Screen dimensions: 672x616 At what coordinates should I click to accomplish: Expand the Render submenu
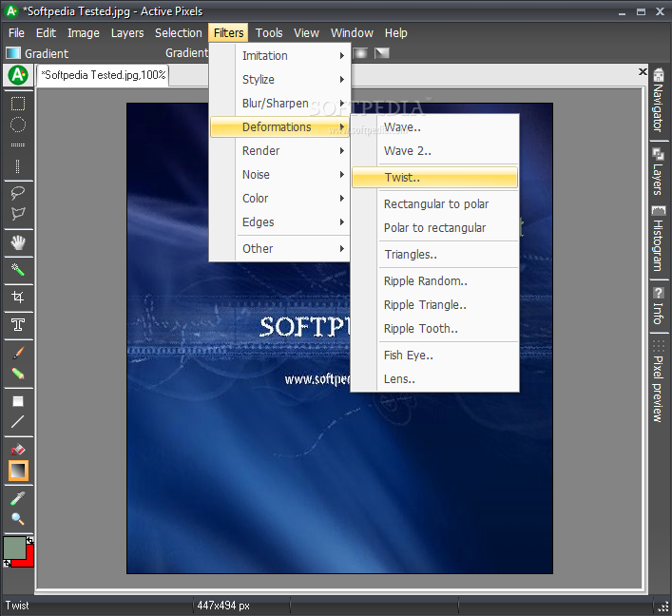tap(280, 151)
